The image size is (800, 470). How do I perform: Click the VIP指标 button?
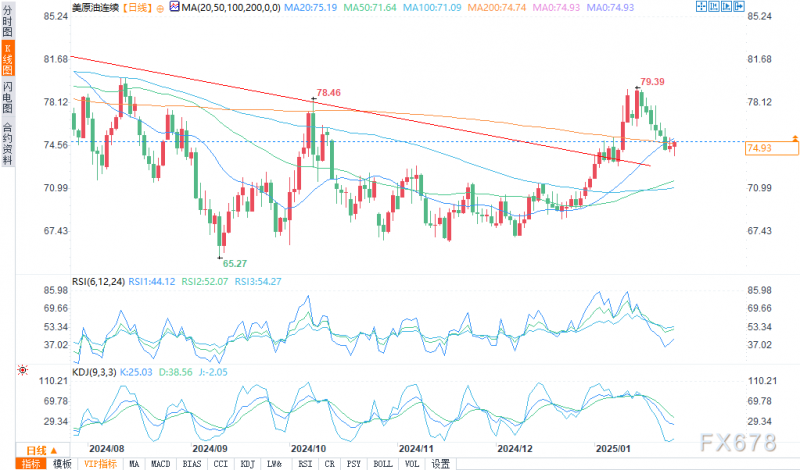[101, 464]
